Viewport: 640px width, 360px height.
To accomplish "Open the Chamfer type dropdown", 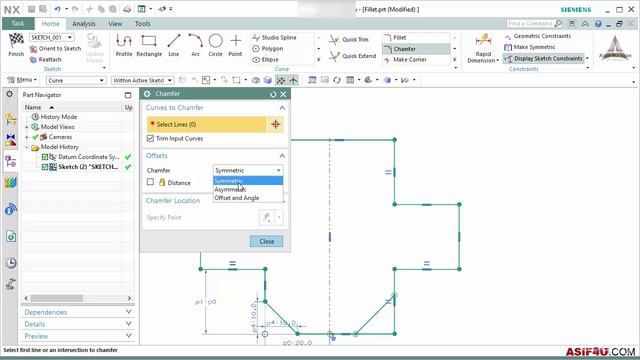I will tap(248, 170).
